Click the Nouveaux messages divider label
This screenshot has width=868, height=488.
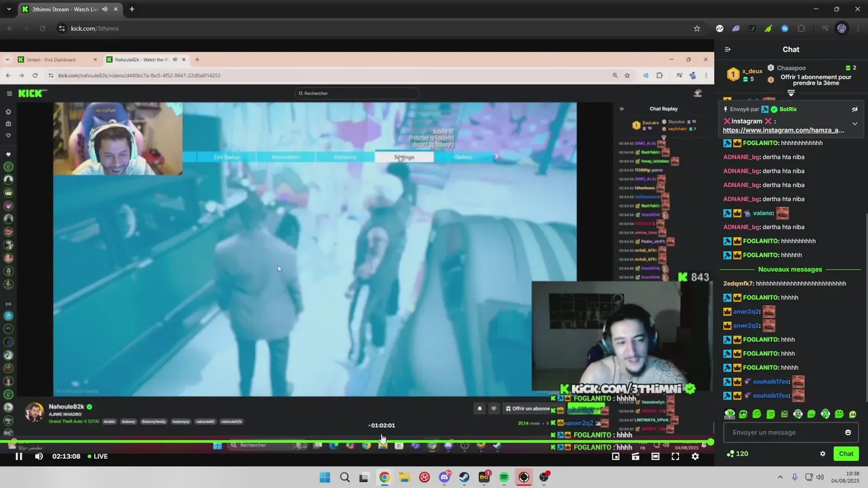click(x=790, y=269)
